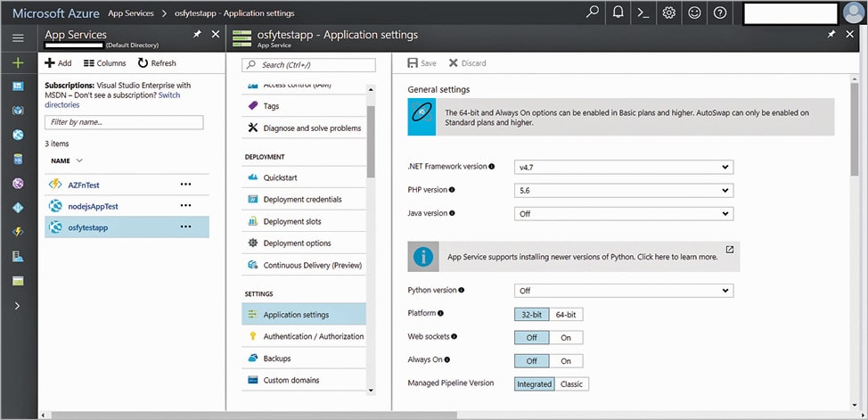Open the notifications bell icon

618,12
